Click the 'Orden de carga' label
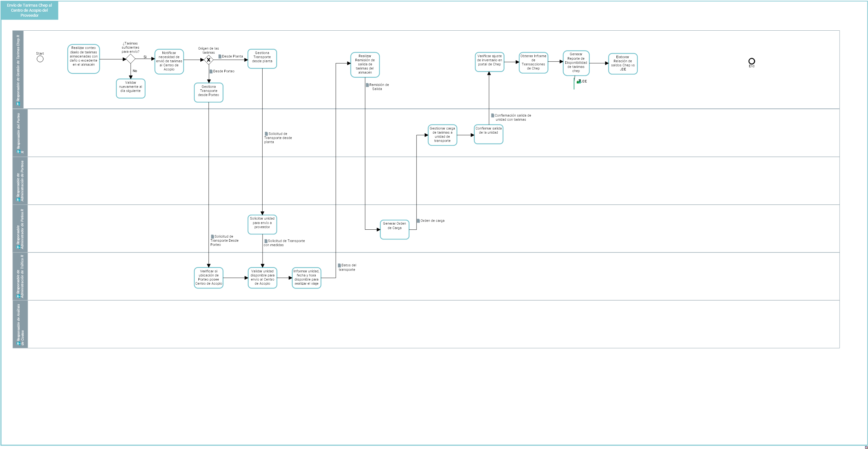The height and width of the screenshot is (449, 868). pos(432,221)
